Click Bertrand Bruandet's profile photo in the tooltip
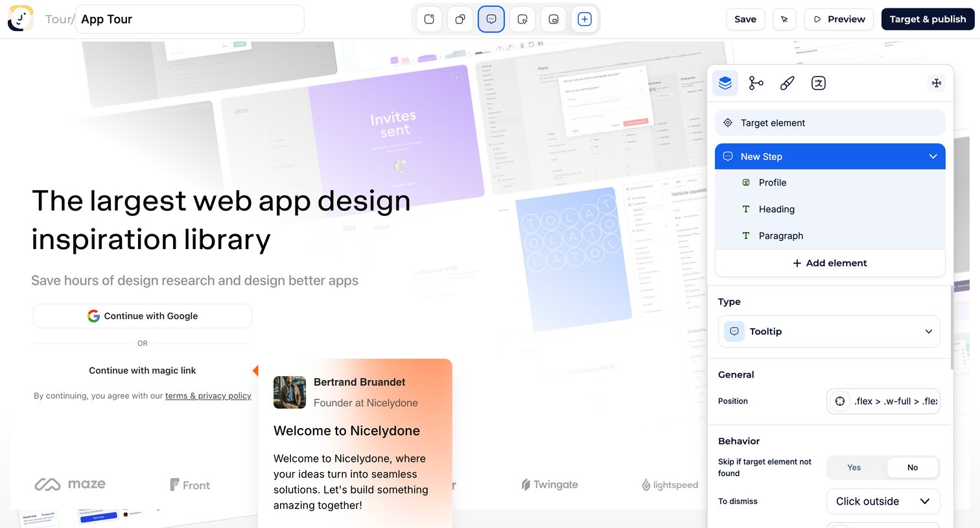Screen dimensions: 980x528 pyautogui.click(x=290, y=392)
